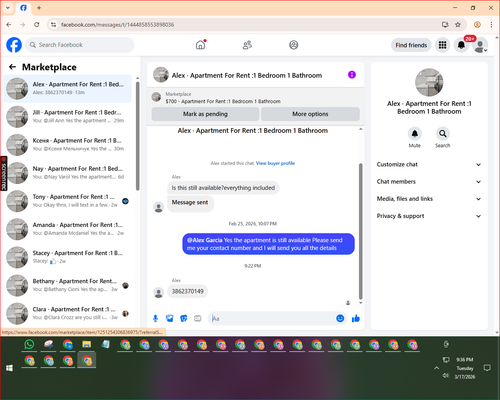Click the Search Facebook field
The image size is (500, 400).
(80, 45)
